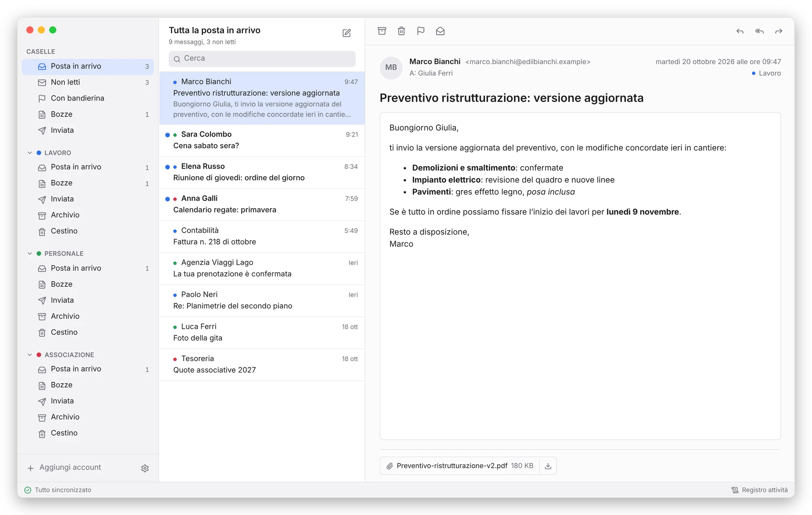
Task: Collapse the LAVORO account section
Action: 30,153
